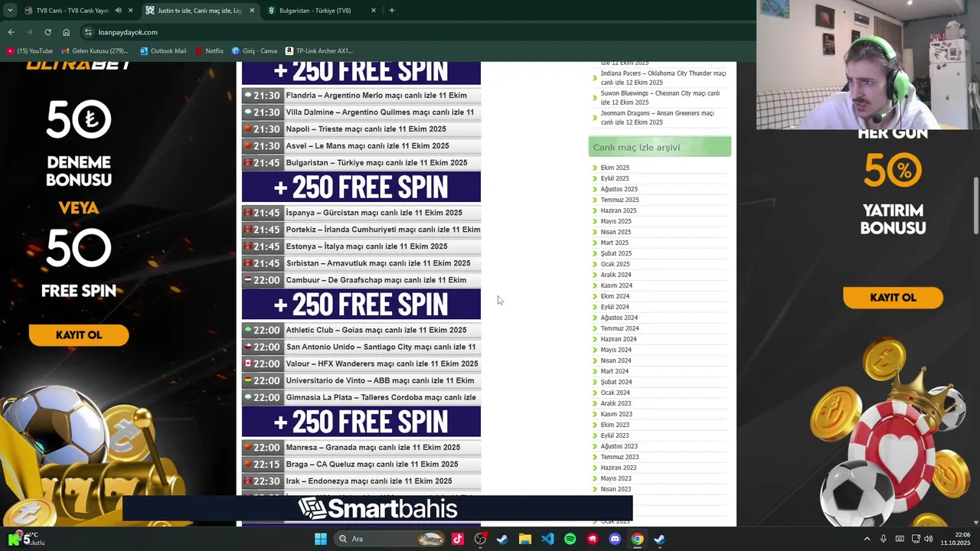Open Windows Start menu
Image resolution: width=980 pixels, height=551 pixels.
point(321,539)
